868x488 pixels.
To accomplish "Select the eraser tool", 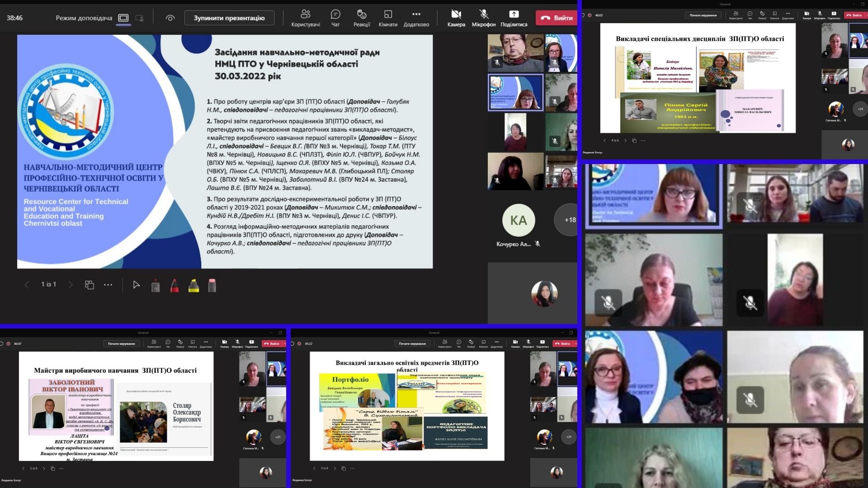I will (212, 285).
